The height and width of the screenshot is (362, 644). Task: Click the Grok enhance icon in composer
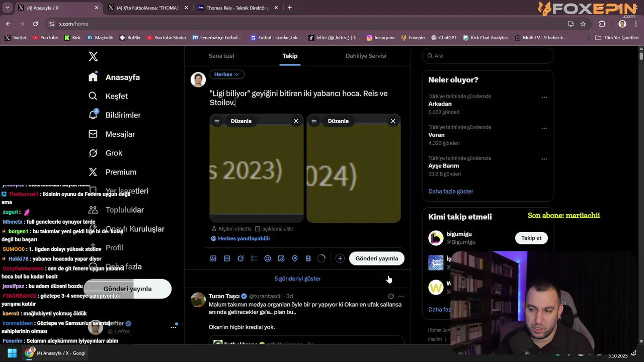240,258
